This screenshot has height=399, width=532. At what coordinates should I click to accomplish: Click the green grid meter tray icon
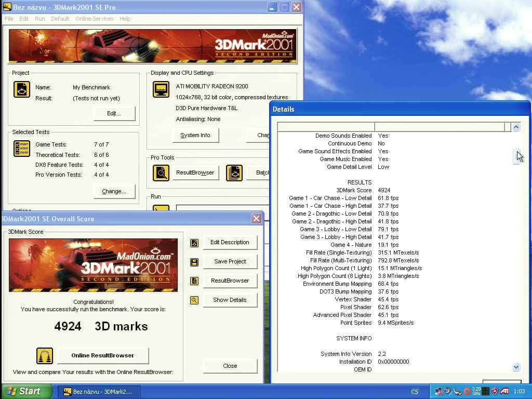[x=486, y=391]
